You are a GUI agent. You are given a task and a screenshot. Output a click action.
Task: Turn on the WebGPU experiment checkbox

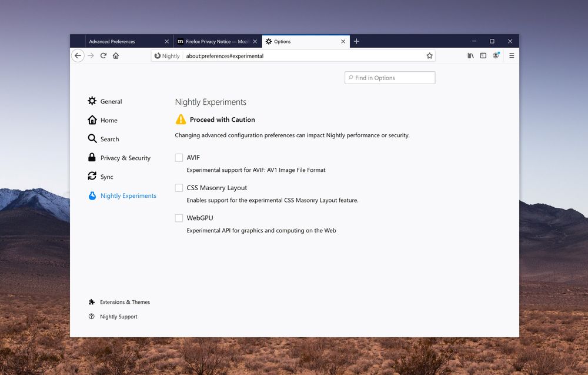click(x=179, y=218)
